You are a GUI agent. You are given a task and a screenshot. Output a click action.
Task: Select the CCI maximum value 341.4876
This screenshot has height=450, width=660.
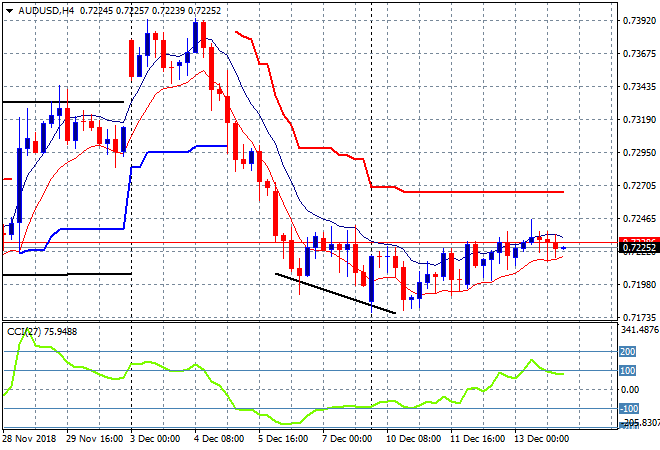pos(640,330)
